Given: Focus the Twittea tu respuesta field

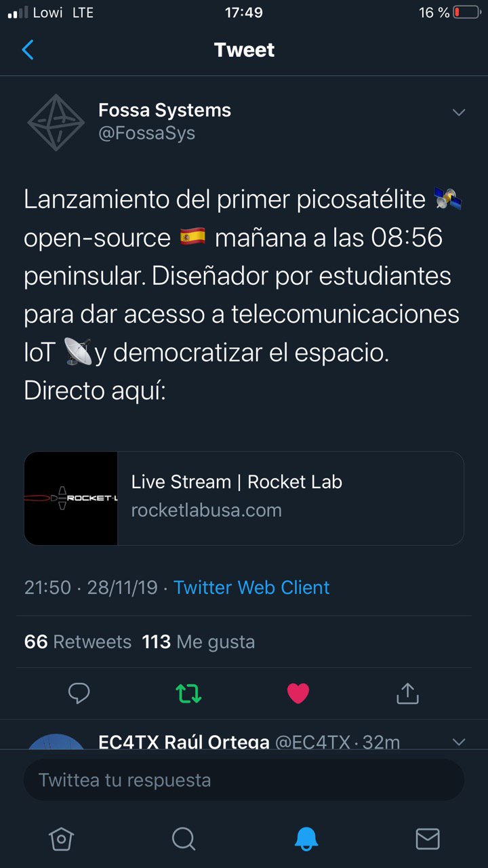Looking at the screenshot, I should (244, 780).
